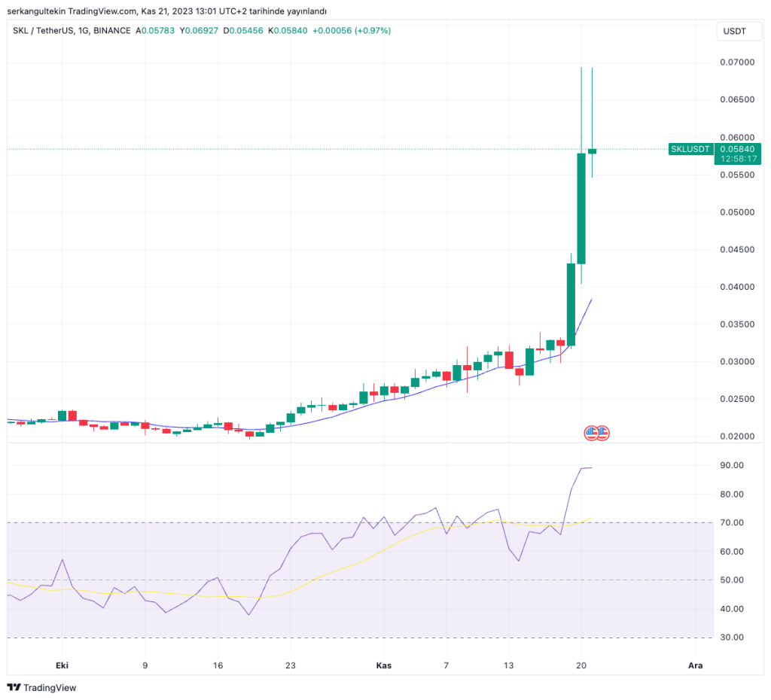
Task: Select the tall green candle on the 20th
Action: click(581, 208)
